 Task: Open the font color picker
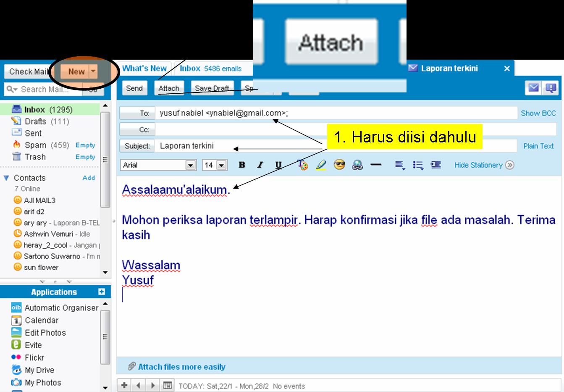pyautogui.click(x=302, y=165)
